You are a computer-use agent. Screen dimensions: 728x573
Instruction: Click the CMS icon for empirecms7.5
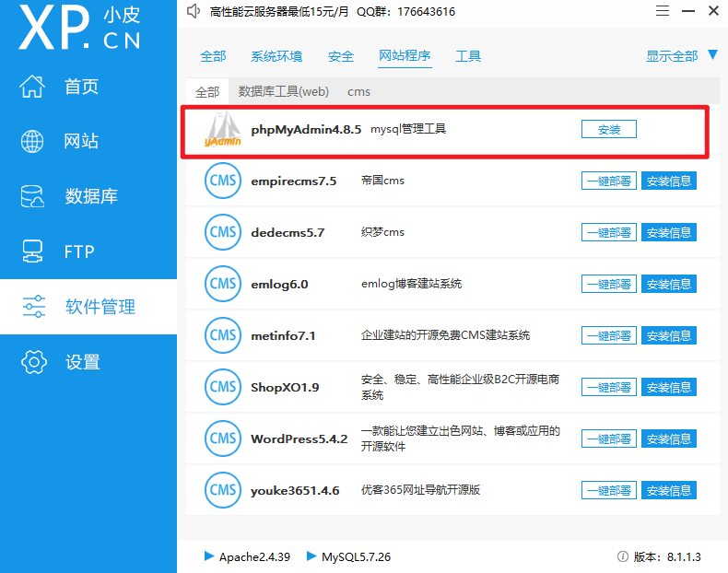(223, 181)
